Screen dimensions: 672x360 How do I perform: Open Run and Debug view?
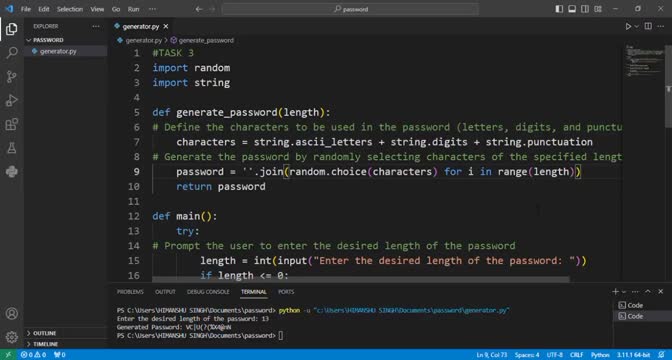point(12,101)
